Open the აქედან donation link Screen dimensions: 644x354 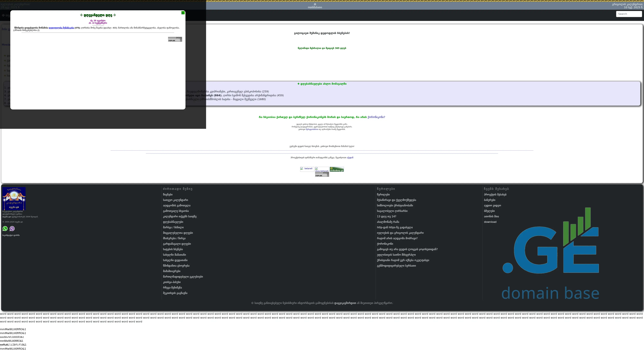pos(350,157)
